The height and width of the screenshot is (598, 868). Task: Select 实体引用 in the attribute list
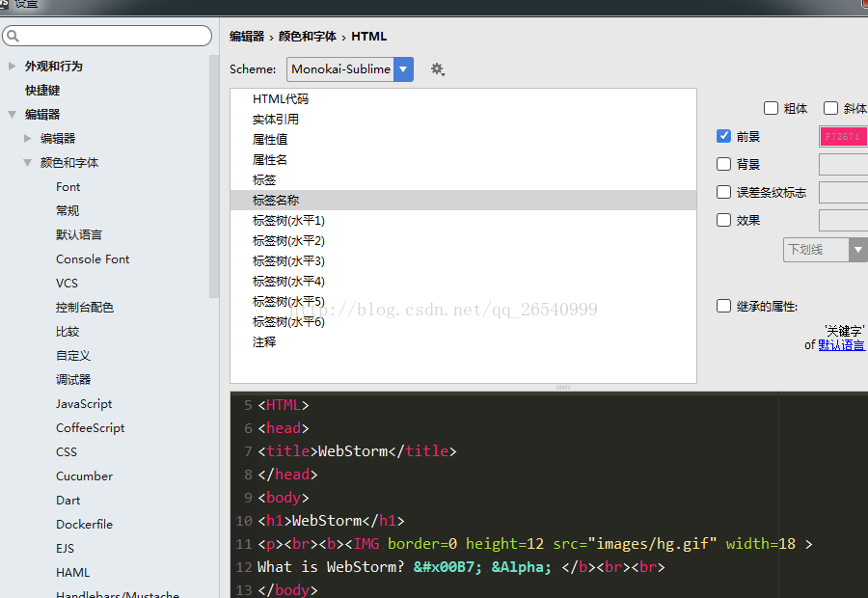tap(463, 119)
